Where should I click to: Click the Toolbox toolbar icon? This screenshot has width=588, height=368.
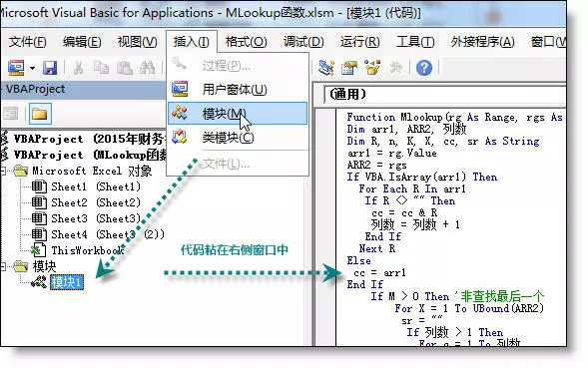pos(396,68)
